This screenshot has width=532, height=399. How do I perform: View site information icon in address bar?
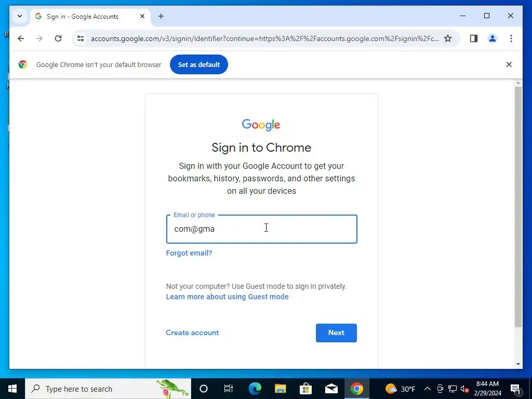tap(81, 38)
